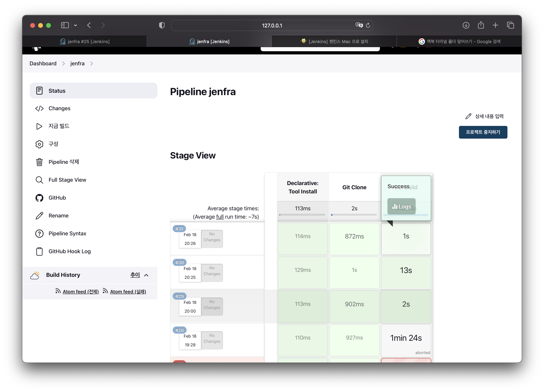Viewport: 544px width, 392px height.
Task: Select build #31 badge
Action: click(x=179, y=229)
